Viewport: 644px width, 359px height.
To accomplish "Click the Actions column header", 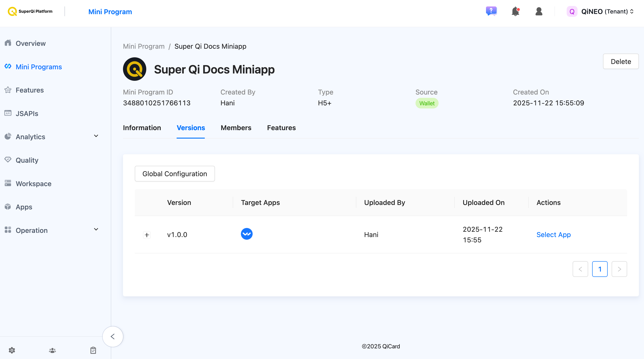I will (x=548, y=203).
